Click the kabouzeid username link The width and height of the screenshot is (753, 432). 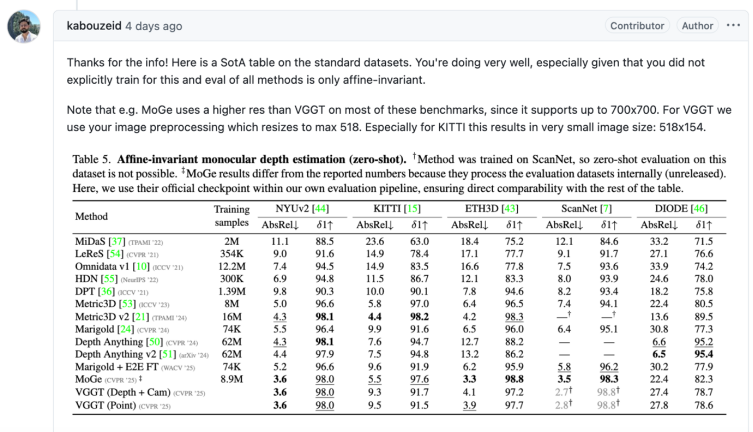94,26
